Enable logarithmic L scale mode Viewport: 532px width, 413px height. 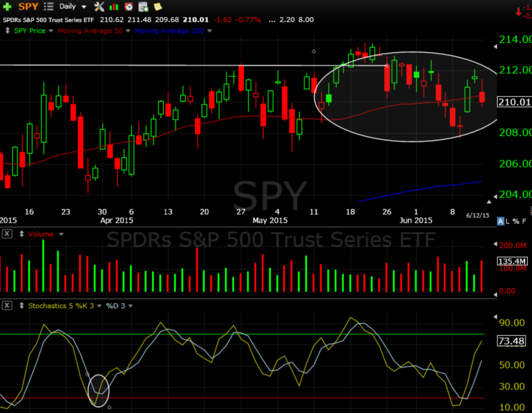(508, 221)
